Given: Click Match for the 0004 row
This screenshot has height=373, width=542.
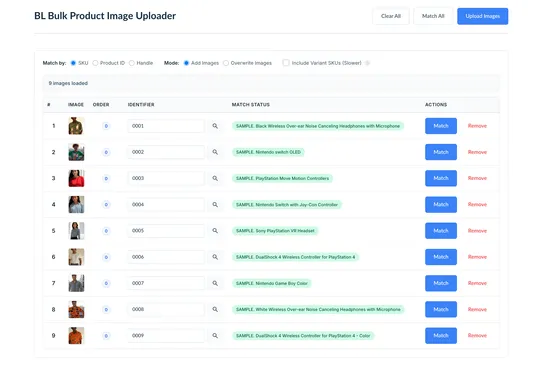Looking at the screenshot, I should [441, 205].
